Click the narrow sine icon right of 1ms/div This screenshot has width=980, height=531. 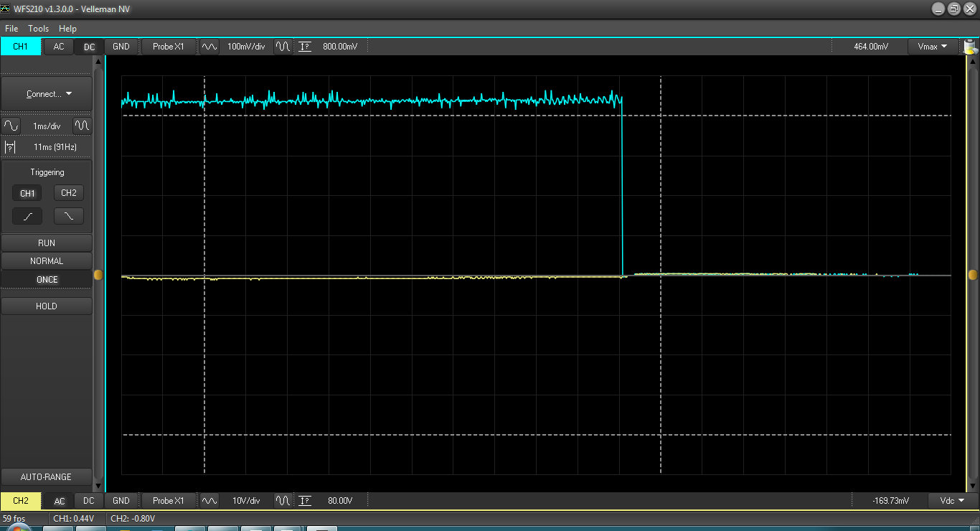tap(83, 126)
